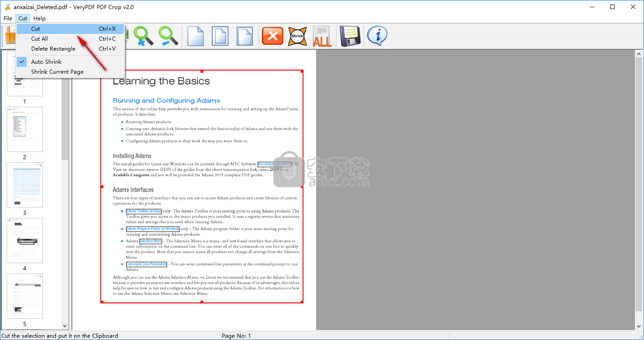The height and width of the screenshot is (340, 644).
Task: Select page 4 thumbnail
Action: point(25,241)
